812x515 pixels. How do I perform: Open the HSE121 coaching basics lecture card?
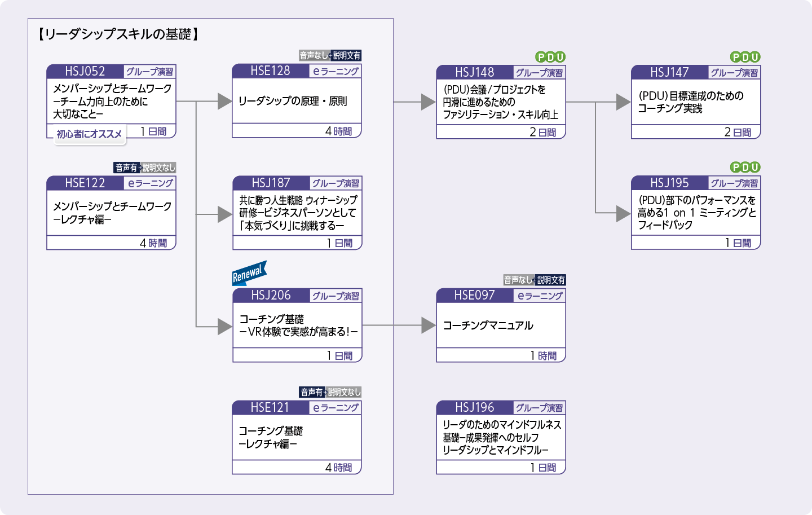pyautogui.click(x=297, y=438)
